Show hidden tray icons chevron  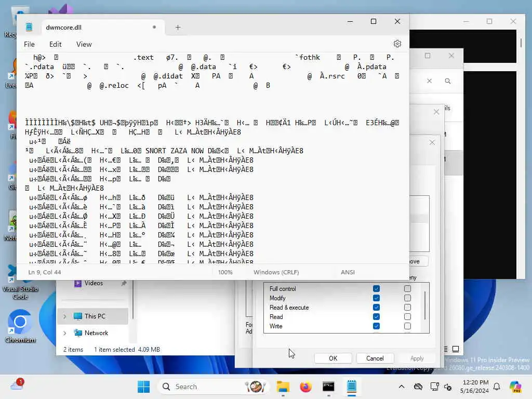(x=402, y=387)
